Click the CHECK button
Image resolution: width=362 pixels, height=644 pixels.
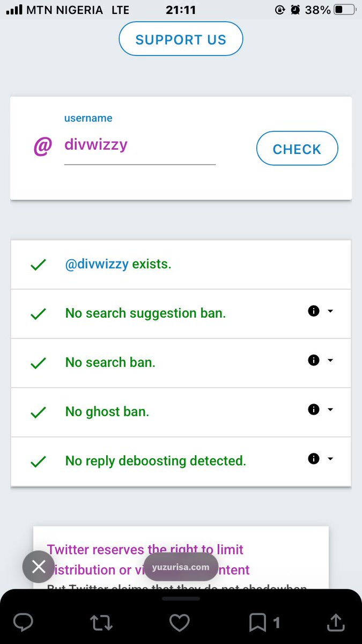click(x=297, y=149)
